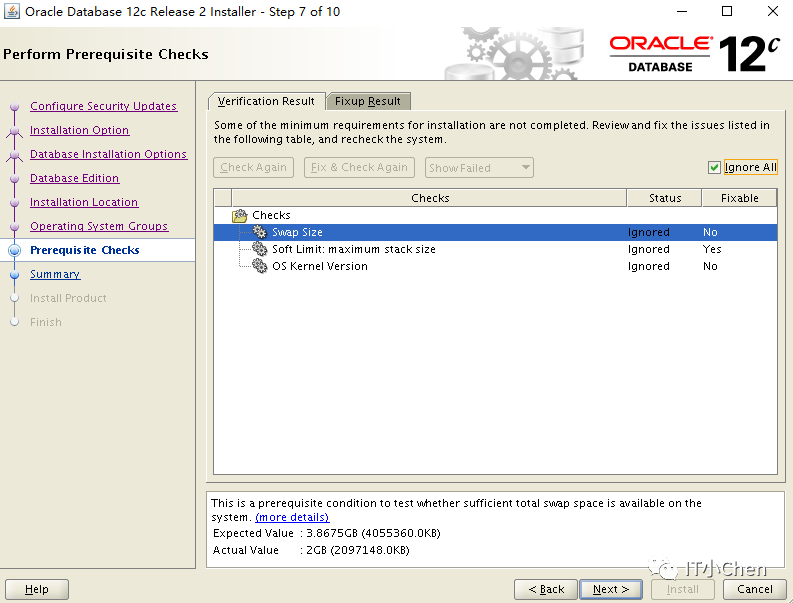
Task: Open the Summary step link
Action: [x=55, y=274]
